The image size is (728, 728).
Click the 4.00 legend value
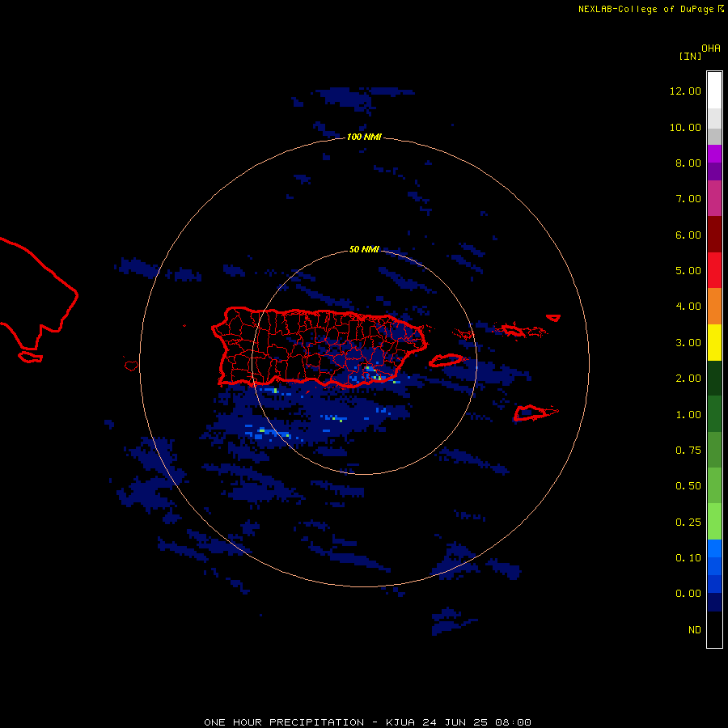pyautogui.click(x=688, y=307)
